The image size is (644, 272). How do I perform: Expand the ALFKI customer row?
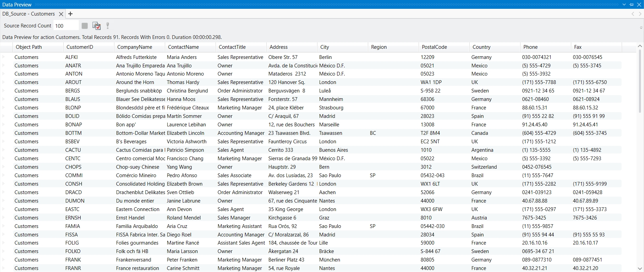tap(4, 57)
